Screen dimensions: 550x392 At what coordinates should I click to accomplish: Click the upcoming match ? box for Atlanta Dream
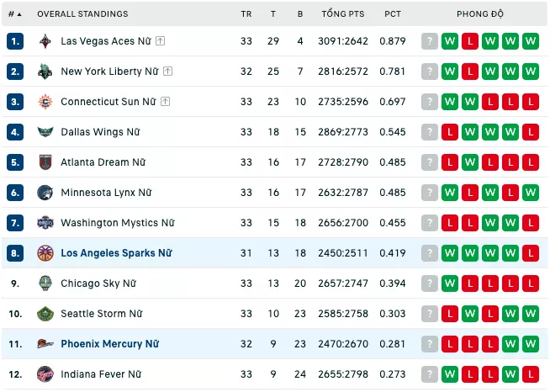click(x=430, y=162)
